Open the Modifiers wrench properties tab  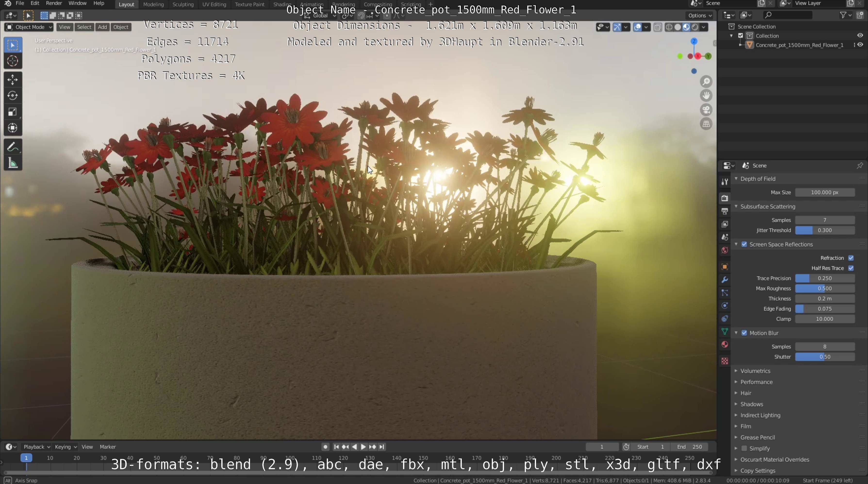724,280
